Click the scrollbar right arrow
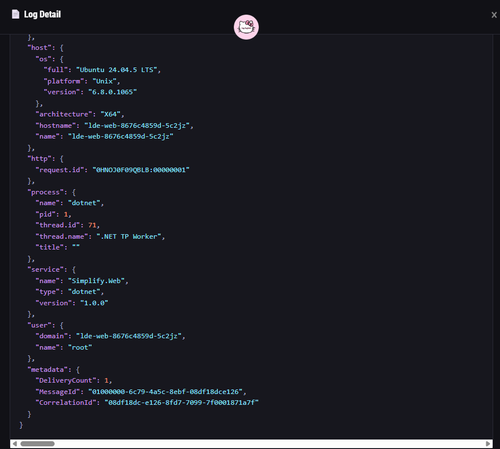Screen dimensions: 500x449 click(488, 444)
